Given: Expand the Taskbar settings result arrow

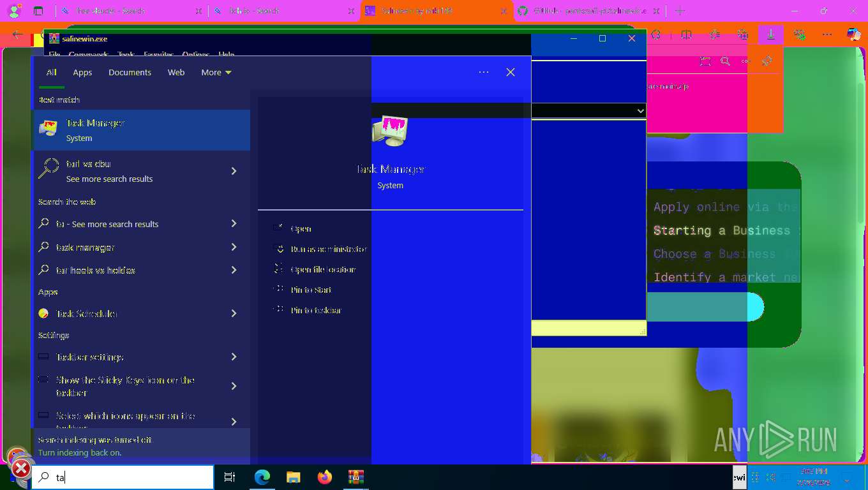Looking at the screenshot, I should pos(234,357).
